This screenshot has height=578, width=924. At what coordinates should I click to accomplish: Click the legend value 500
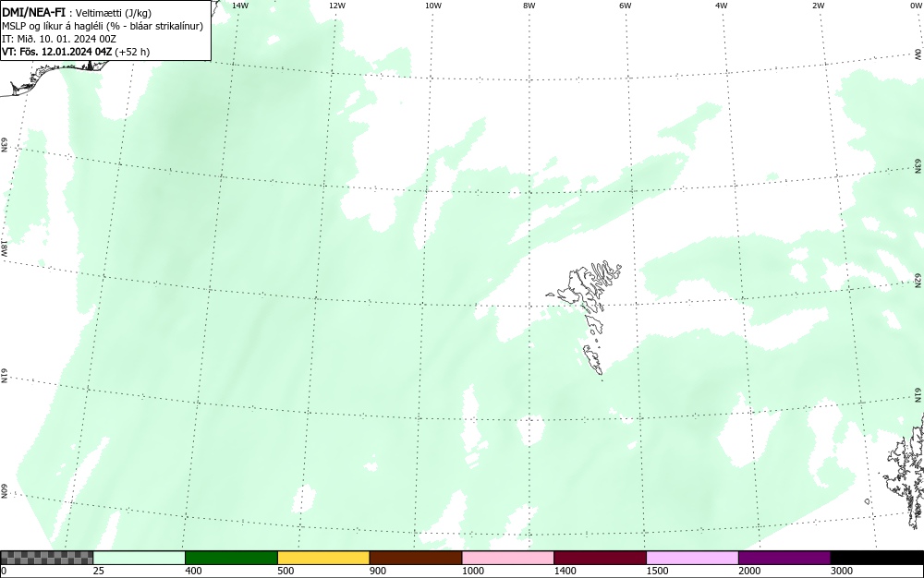286,571
